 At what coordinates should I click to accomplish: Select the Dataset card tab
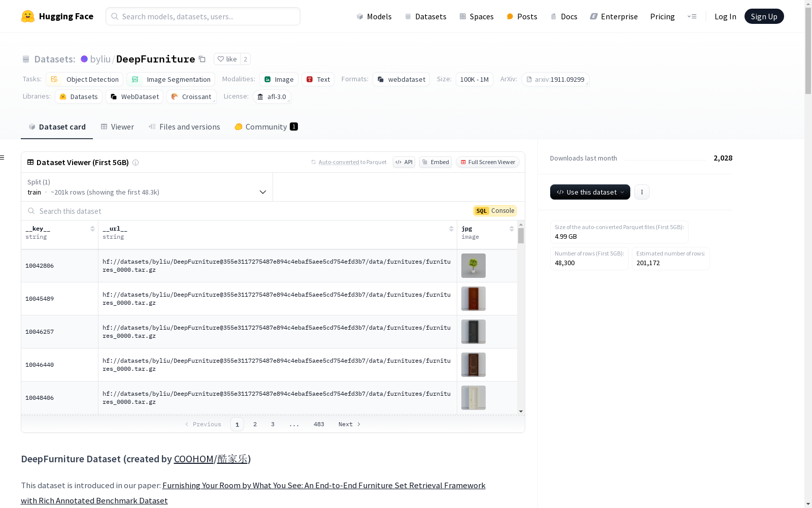(x=57, y=127)
